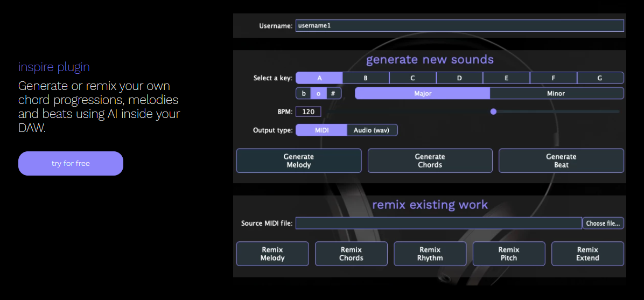Focus the Username text field

coord(460,25)
